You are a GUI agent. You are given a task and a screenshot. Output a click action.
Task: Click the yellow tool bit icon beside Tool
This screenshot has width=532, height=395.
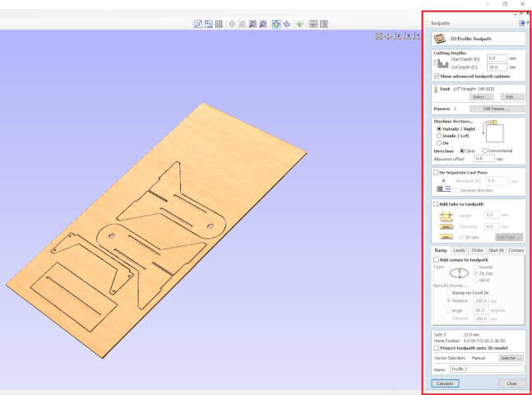point(436,89)
